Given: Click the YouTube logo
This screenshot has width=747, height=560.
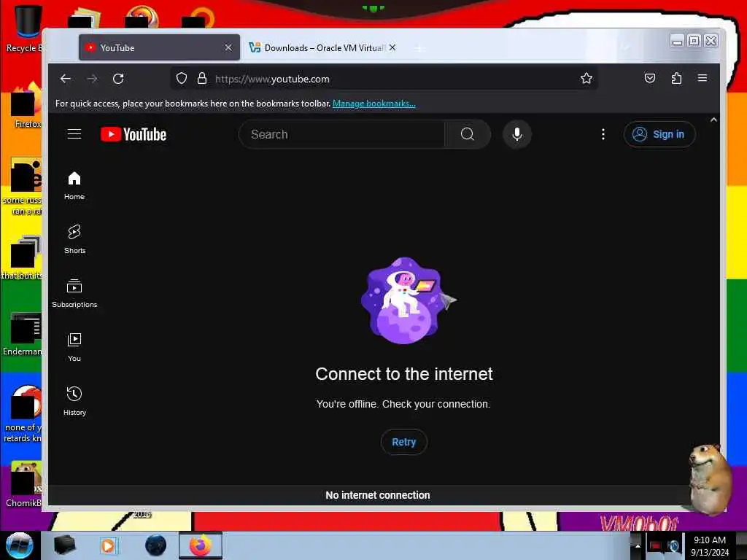Looking at the screenshot, I should coord(133,134).
